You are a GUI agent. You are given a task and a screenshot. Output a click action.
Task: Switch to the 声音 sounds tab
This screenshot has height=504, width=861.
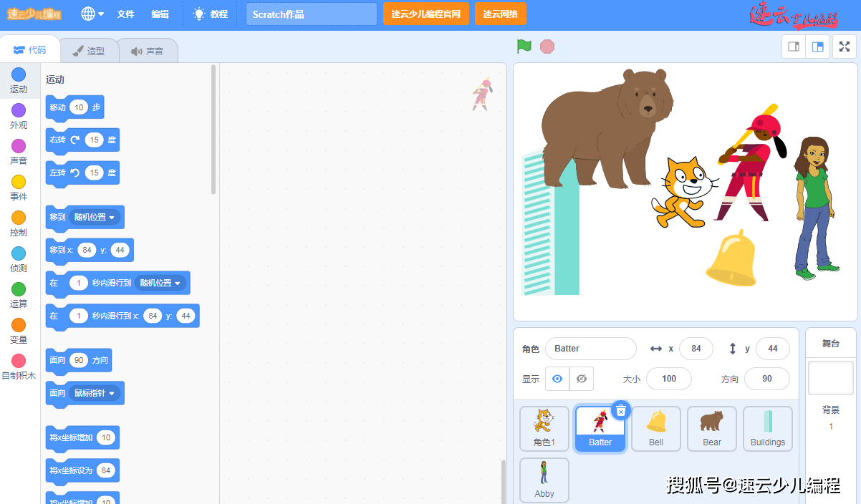[x=147, y=51]
